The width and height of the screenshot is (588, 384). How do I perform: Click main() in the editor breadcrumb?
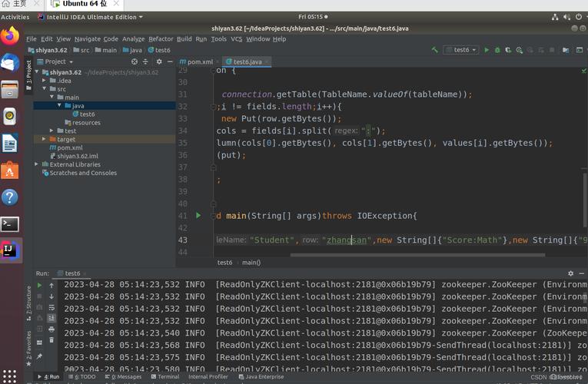[x=251, y=263]
